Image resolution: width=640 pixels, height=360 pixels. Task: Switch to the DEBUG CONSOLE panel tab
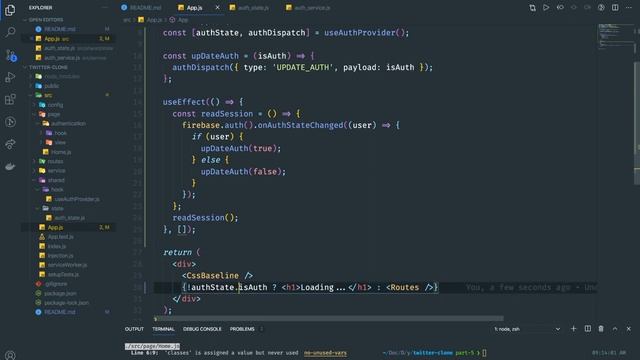point(202,329)
